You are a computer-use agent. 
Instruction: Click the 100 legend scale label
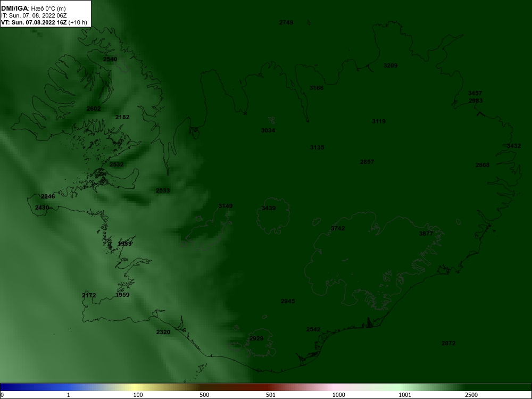[x=138, y=395]
